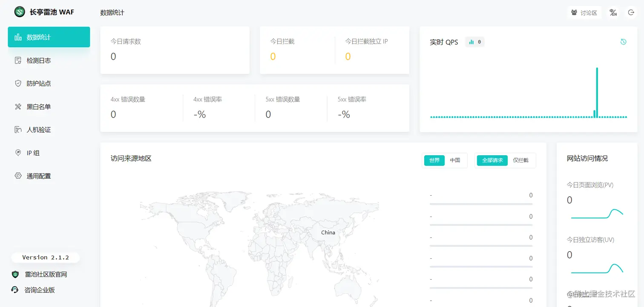Open the 讨论区 discussion button

[x=584, y=13]
